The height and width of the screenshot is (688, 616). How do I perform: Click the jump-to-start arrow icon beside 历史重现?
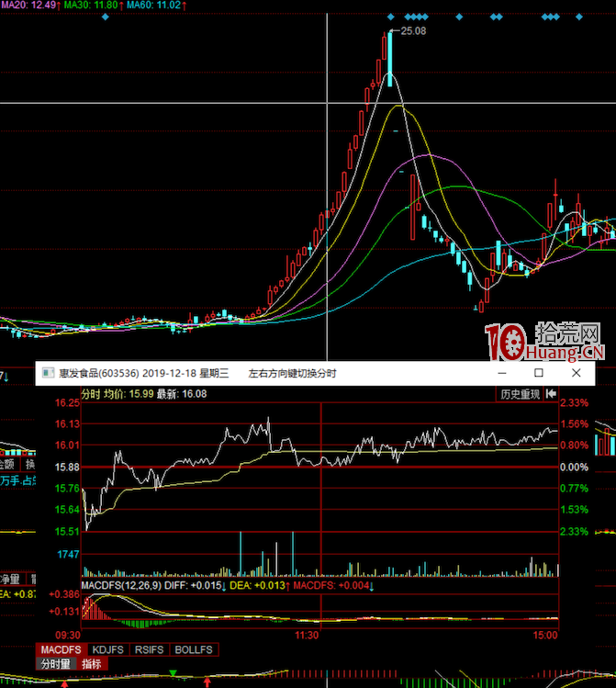(x=551, y=394)
